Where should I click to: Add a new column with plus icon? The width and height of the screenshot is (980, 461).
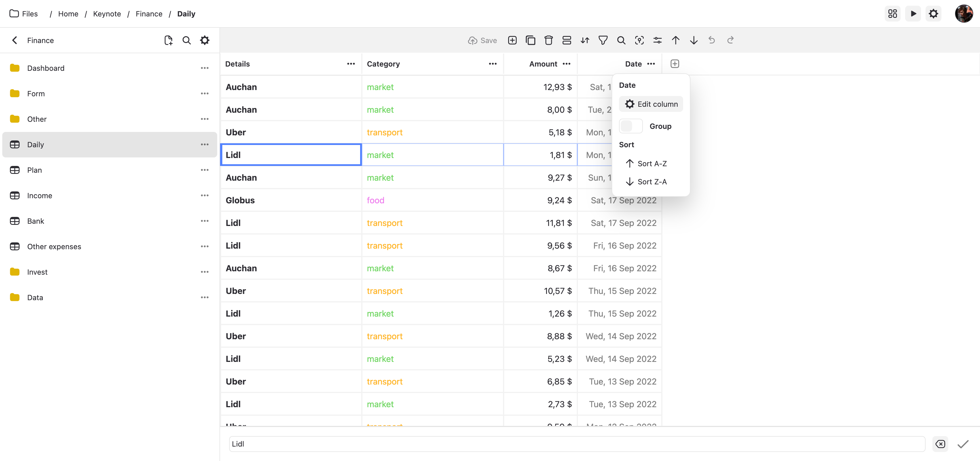[675, 64]
